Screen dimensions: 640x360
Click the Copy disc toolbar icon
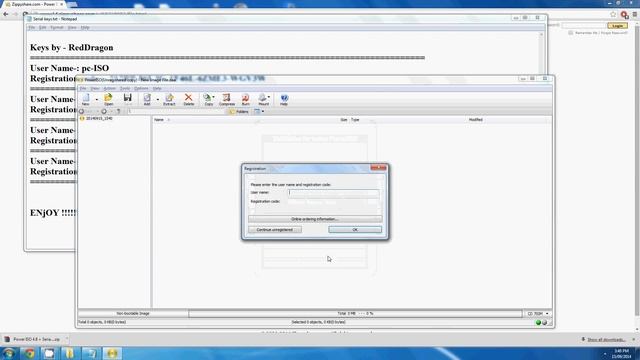(209, 99)
